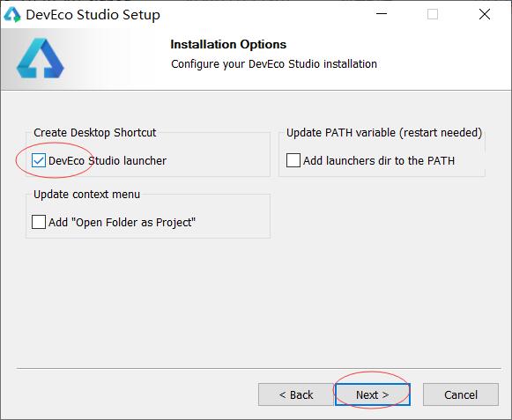Close the setup window with X
Screen dimensions: 512x420
pyautogui.click(x=485, y=14)
